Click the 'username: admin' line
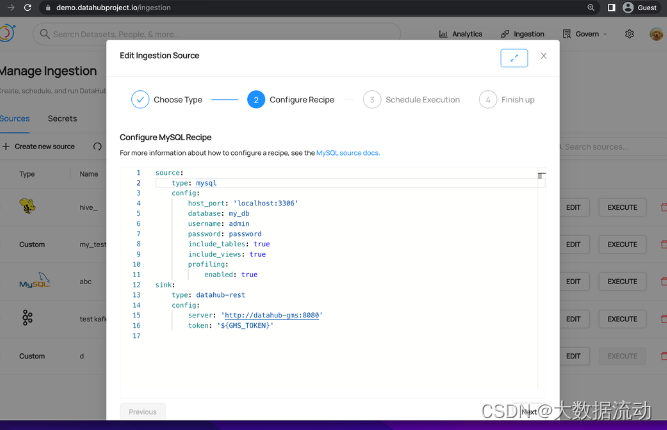This screenshot has height=430, width=667. (219, 224)
